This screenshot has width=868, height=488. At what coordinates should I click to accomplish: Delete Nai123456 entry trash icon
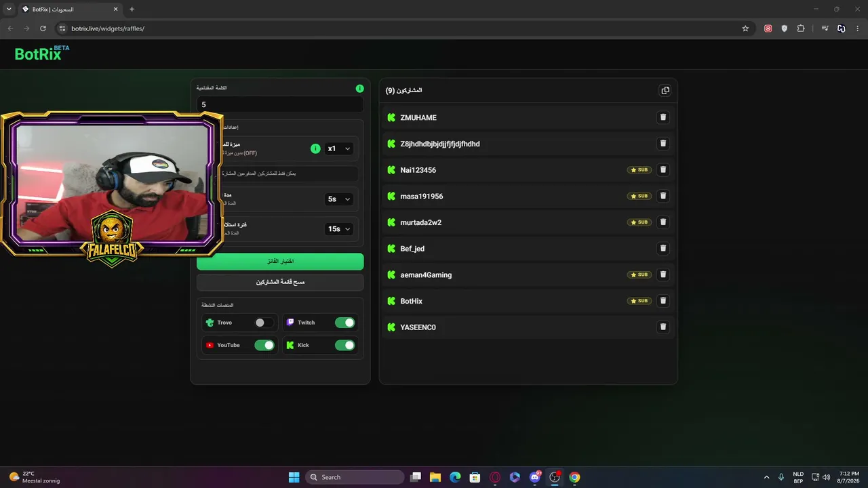pos(663,169)
